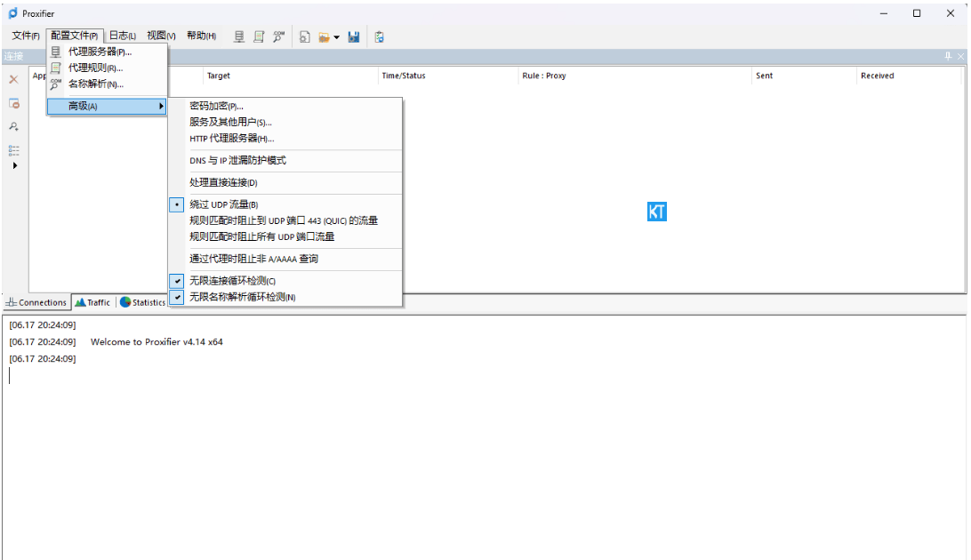Toggle 通过代理时阻止非 A/AAAA 查询
Viewport: 971px width, 560px height.
285,260
